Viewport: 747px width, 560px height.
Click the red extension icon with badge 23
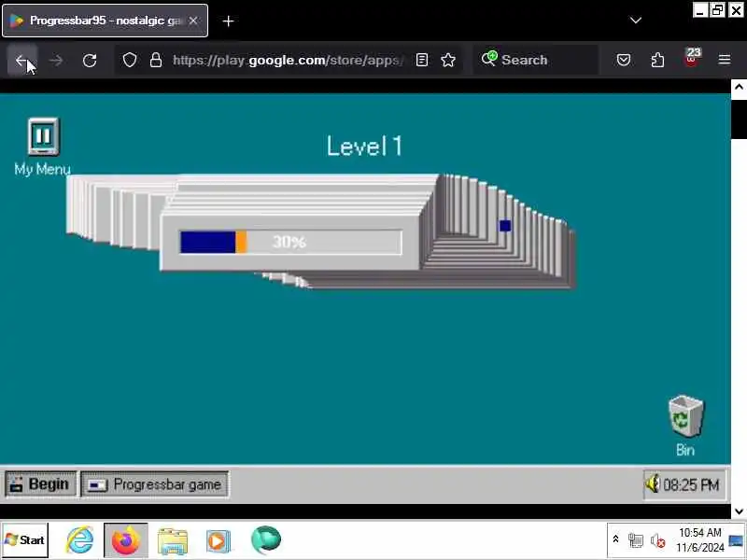click(x=692, y=58)
